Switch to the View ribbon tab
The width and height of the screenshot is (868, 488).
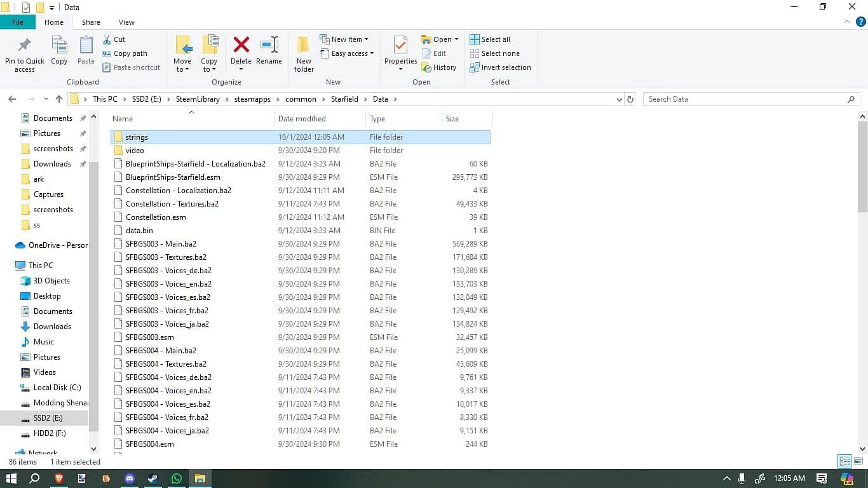click(x=126, y=22)
